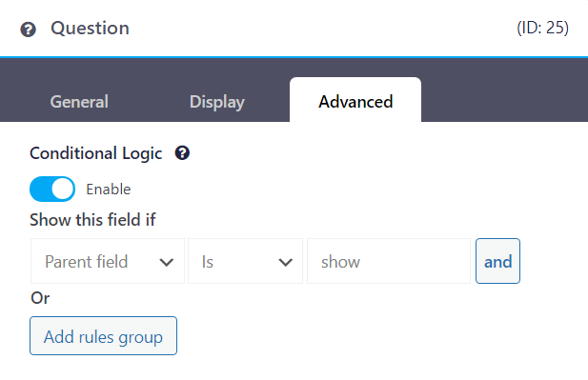
Task: Click the chevron arrow in Is dropdown
Action: pos(285,262)
